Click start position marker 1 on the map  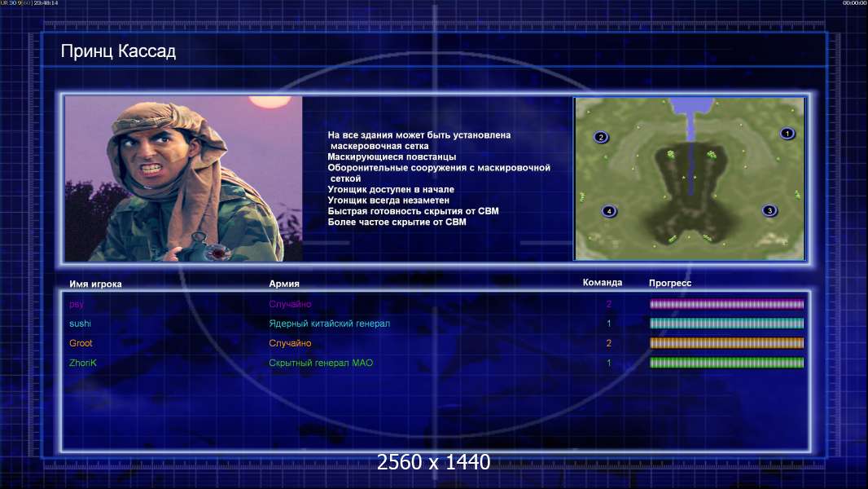pyautogui.click(x=787, y=134)
